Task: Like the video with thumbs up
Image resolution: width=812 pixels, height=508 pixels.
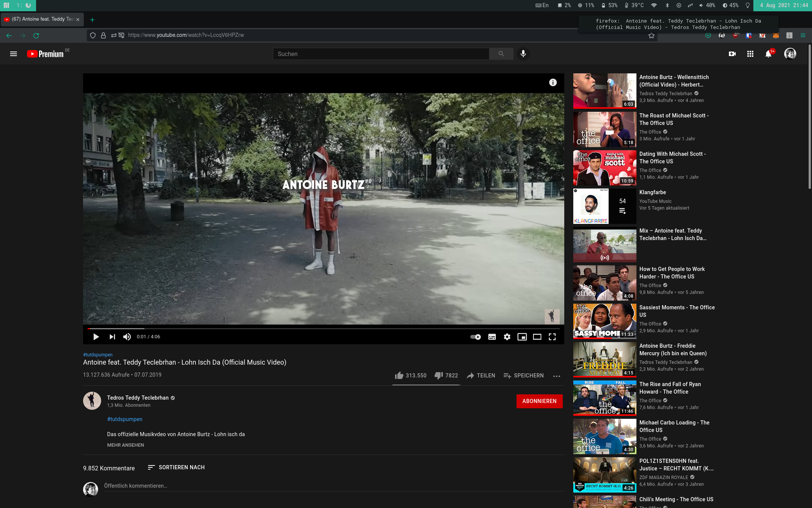Action: click(411, 376)
